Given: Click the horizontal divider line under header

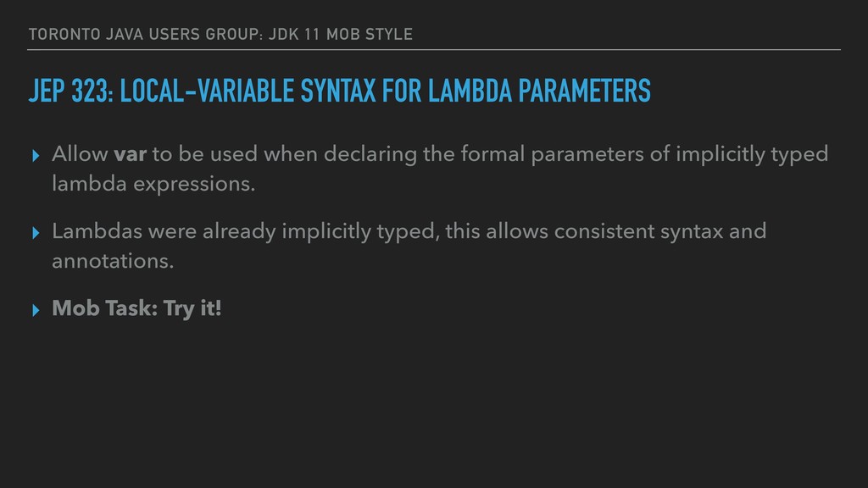Looking at the screenshot, I should point(434,50).
